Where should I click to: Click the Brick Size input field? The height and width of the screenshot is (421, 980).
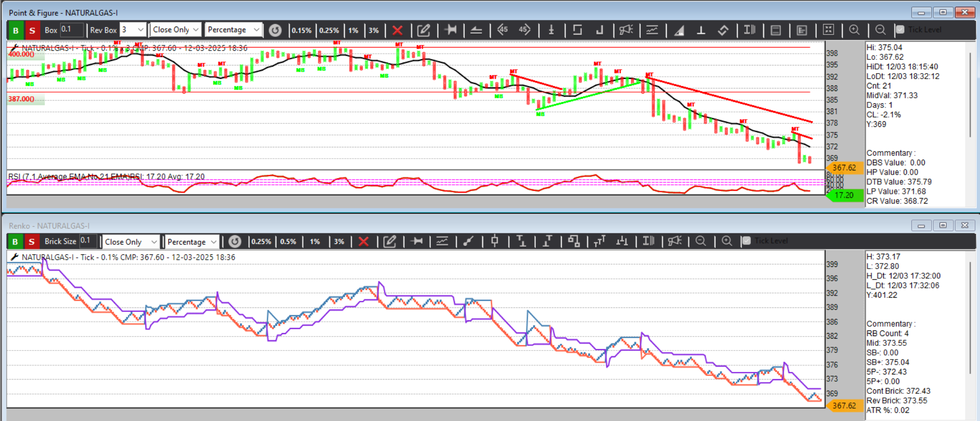point(88,241)
